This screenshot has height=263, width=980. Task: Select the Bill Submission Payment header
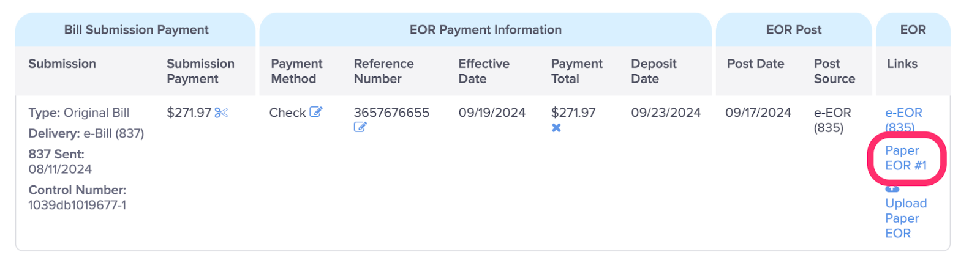click(x=136, y=29)
